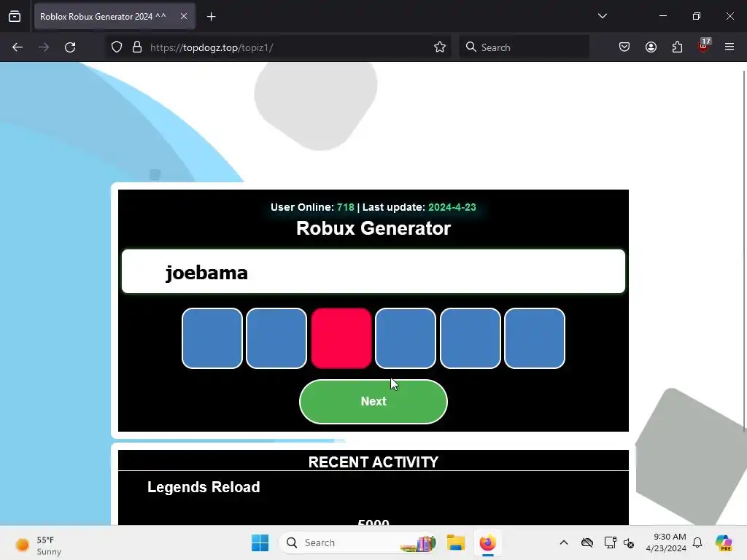The height and width of the screenshot is (560, 747).
Task: Go back to the previous page
Action: click(18, 47)
